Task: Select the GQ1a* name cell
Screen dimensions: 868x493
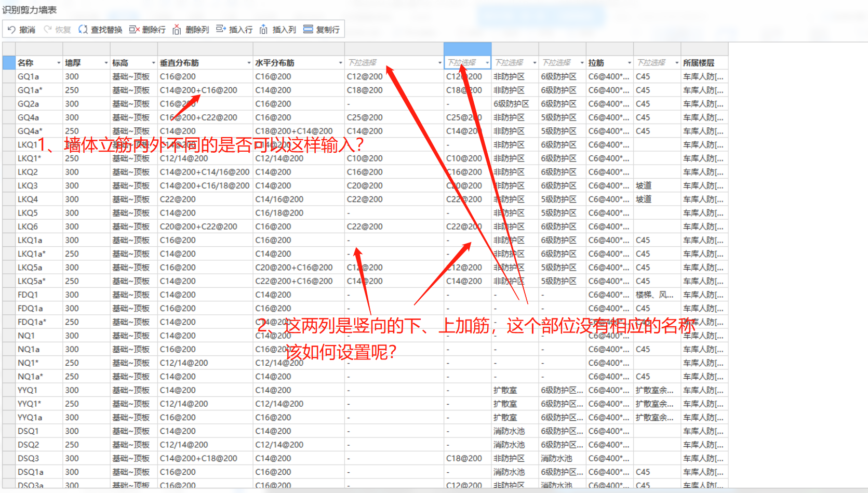Action: point(39,90)
